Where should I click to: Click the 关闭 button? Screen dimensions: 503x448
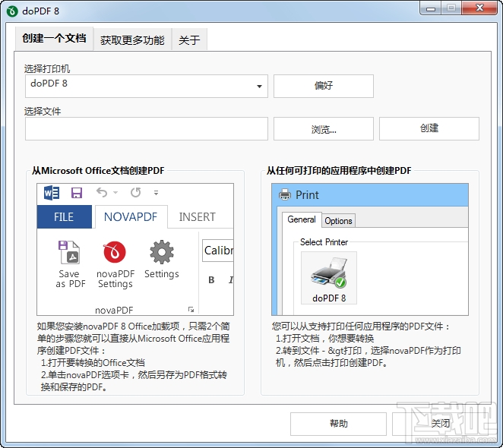point(440,424)
